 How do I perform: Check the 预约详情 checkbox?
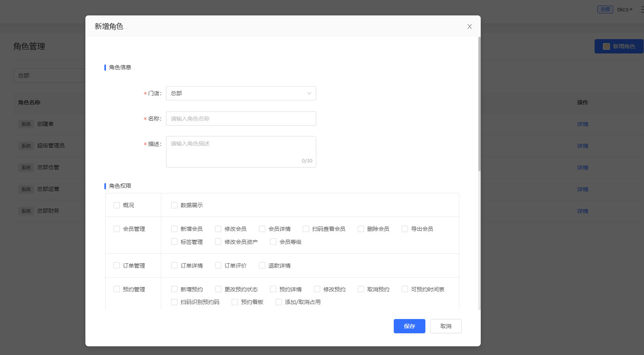point(273,289)
